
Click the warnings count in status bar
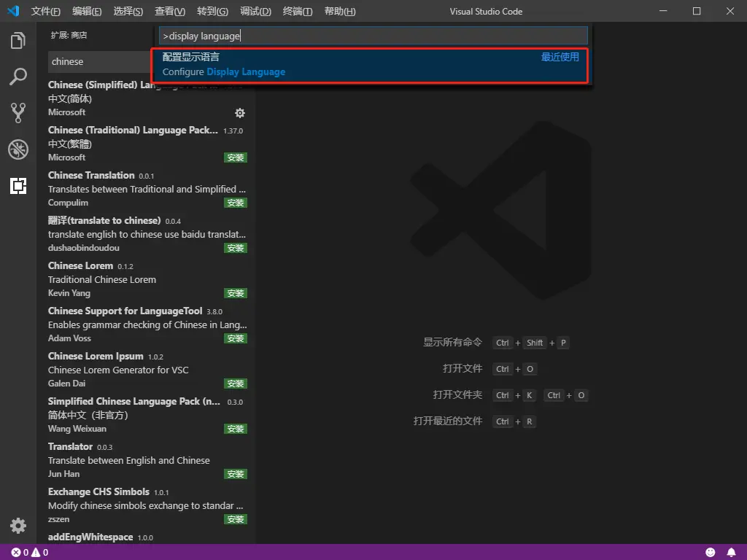(x=40, y=553)
